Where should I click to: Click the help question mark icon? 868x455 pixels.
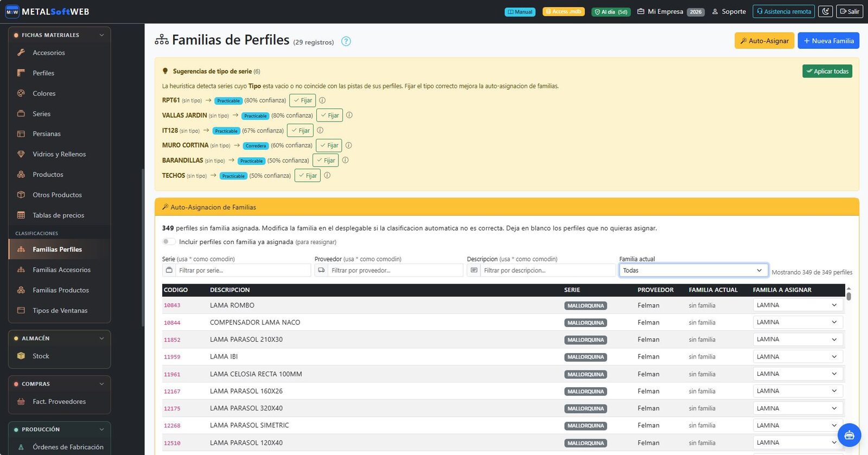click(x=346, y=41)
